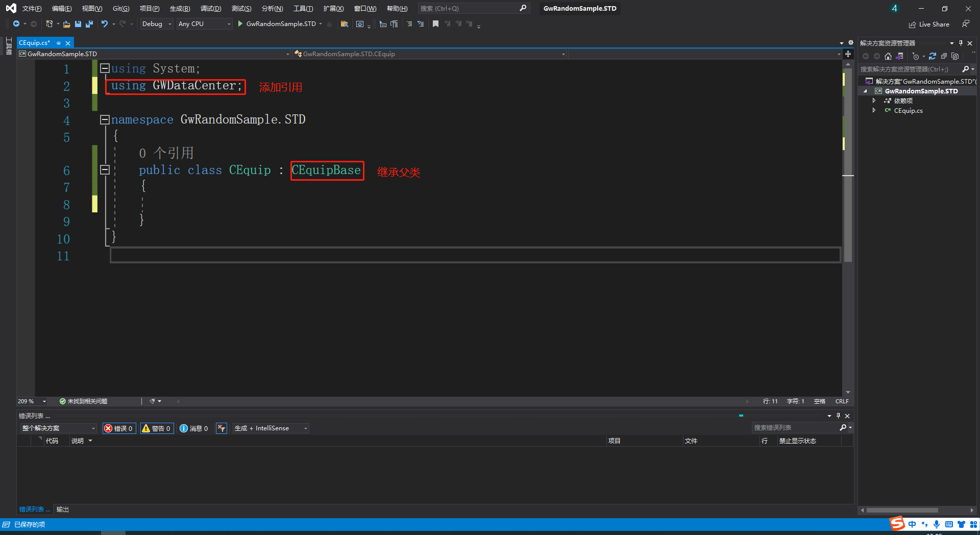The image size is (980, 535).
Task: Select CEquip.cs in Solution Explorer
Action: coord(908,111)
